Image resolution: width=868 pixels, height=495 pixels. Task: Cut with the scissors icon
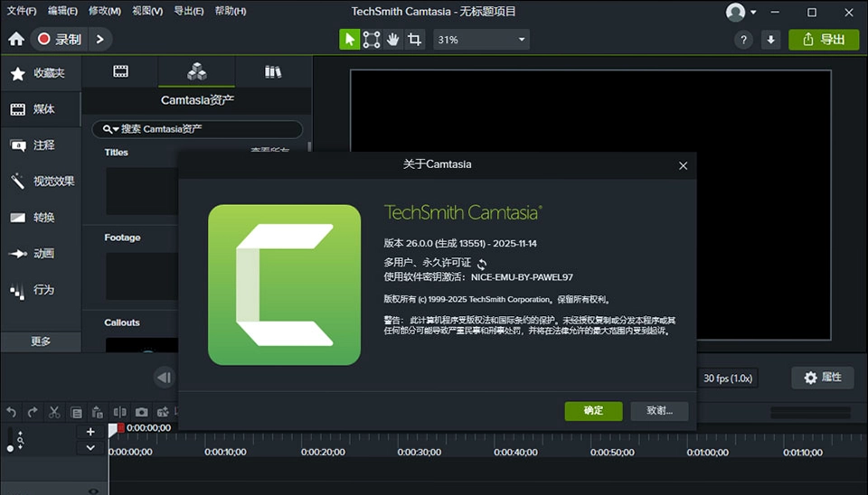point(54,412)
